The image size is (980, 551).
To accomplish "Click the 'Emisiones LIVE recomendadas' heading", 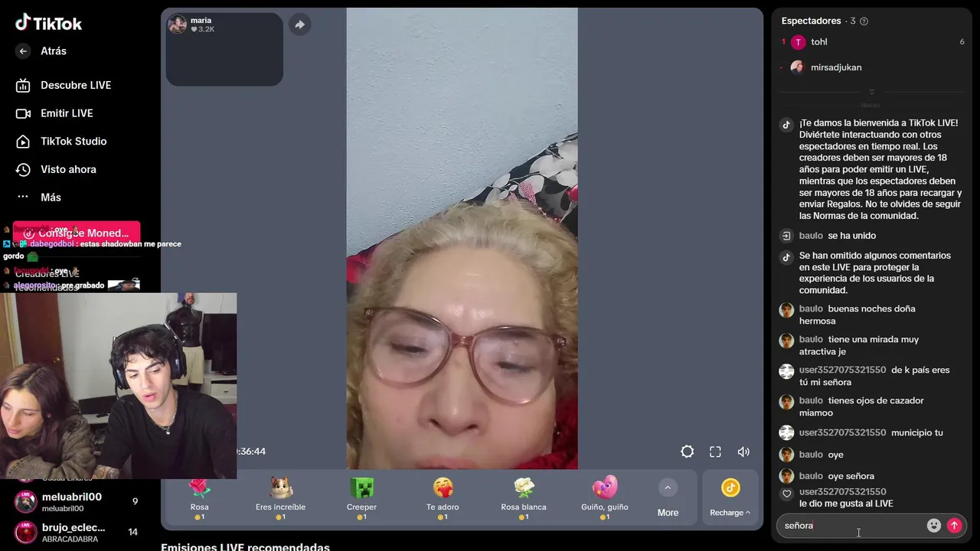I will tap(245, 546).
